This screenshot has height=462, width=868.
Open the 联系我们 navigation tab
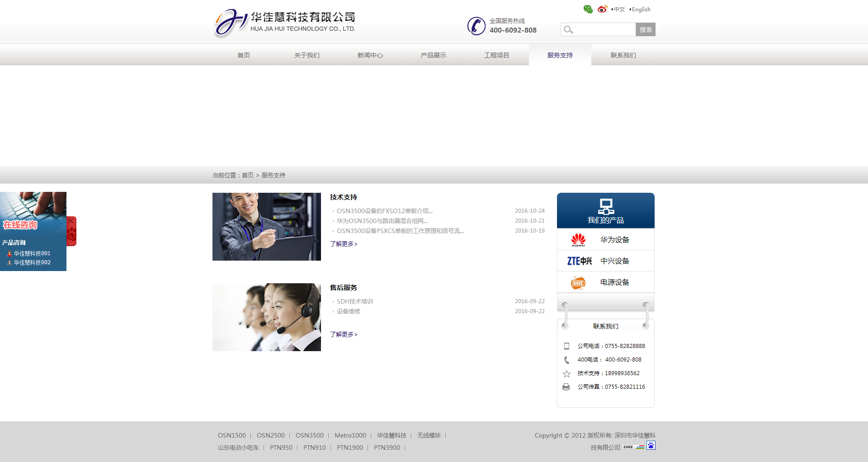(x=623, y=55)
